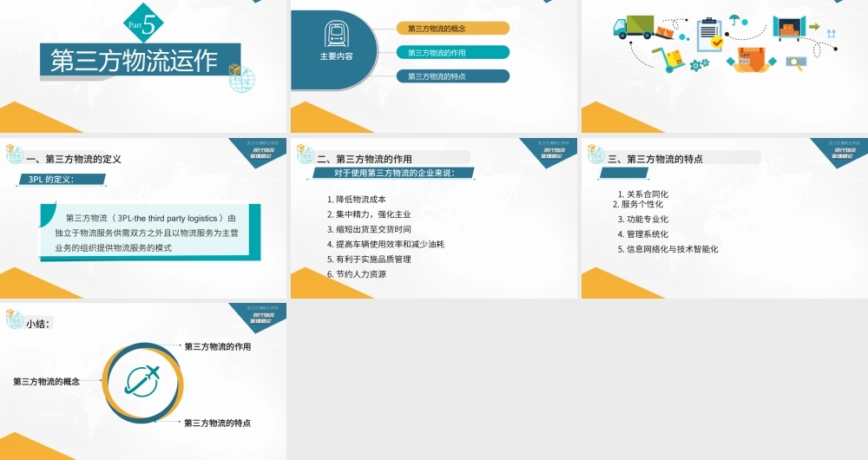Click the gears icon
Image resolution: width=868 pixels, height=460 pixels.
(x=699, y=64)
